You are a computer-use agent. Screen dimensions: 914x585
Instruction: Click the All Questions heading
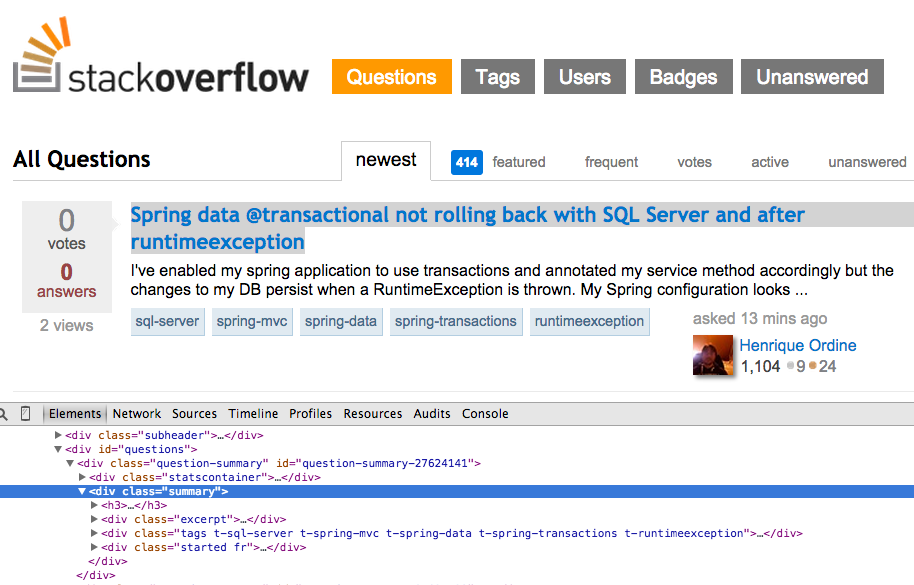[82, 159]
